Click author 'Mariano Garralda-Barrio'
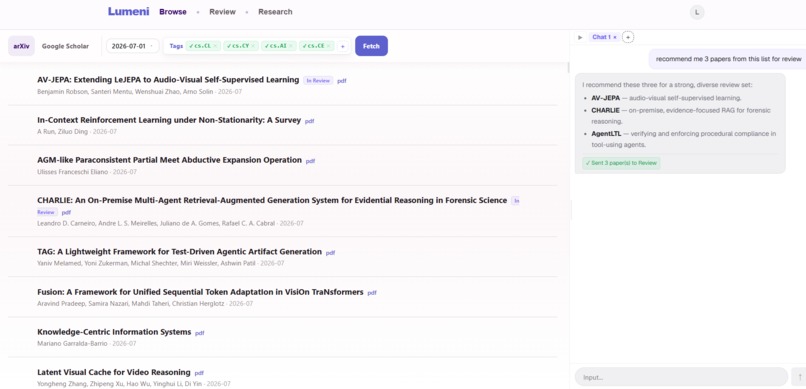This screenshot has width=806, height=389. 72,343
